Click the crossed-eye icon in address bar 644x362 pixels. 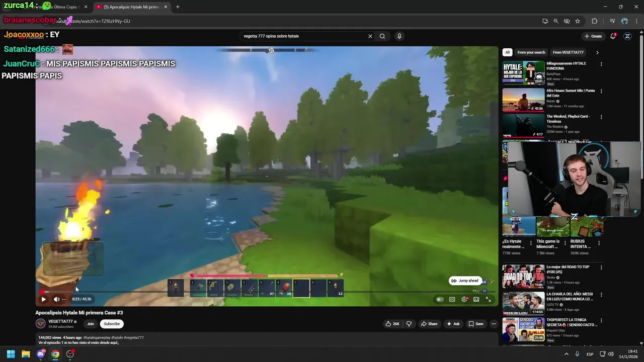[x=567, y=21]
